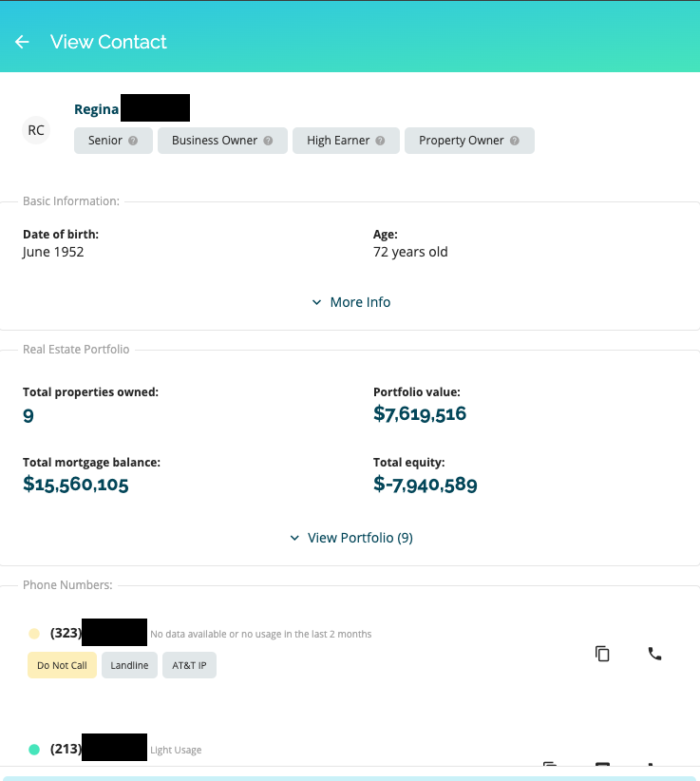Click total equity $-7,940,589
This screenshot has height=781, width=700.
coord(426,485)
